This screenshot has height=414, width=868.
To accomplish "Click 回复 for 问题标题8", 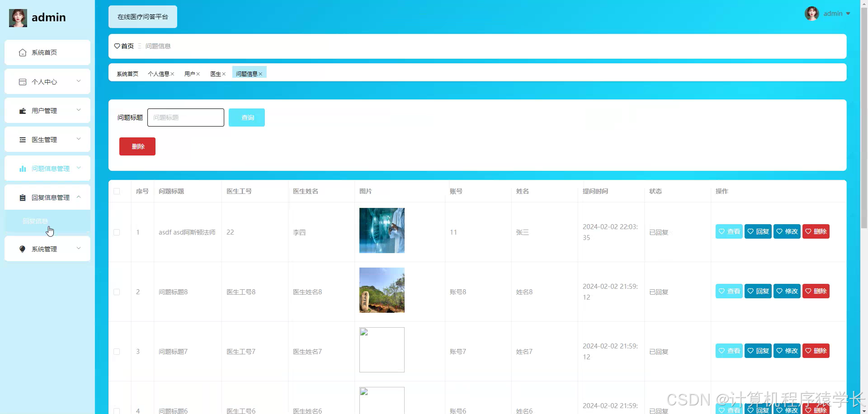I will (758, 291).
